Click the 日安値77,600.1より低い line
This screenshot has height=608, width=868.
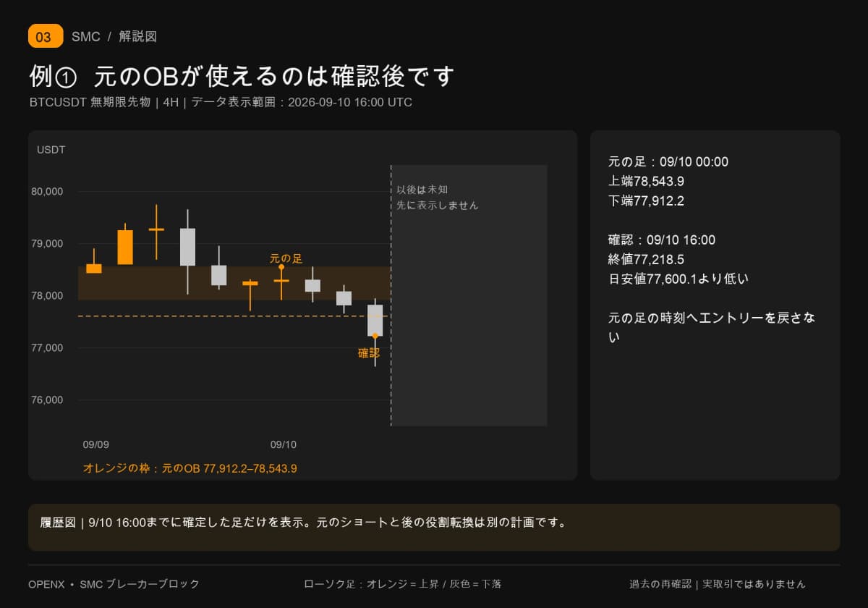678,279
